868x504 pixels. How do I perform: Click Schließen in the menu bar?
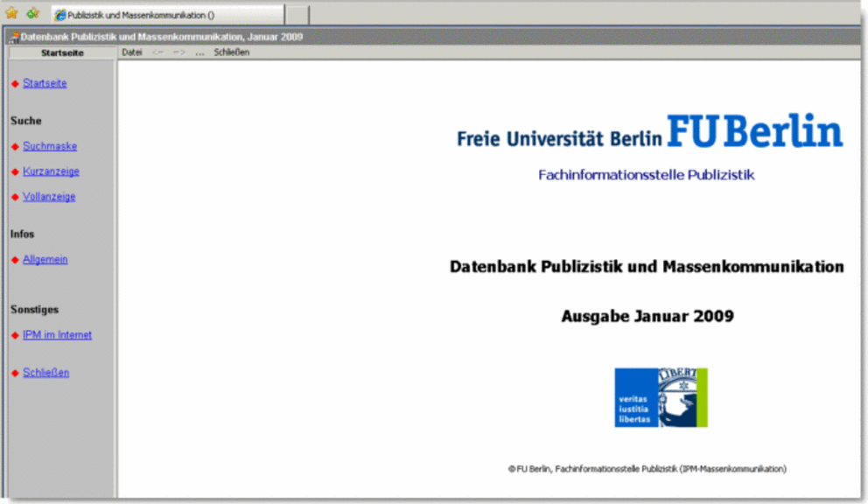231,52
